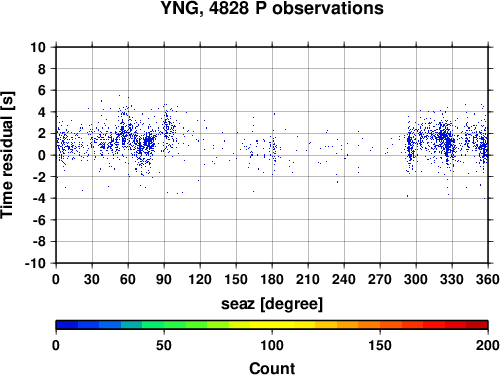Click the x-axis tick label 90

click(x=164, y=279)
